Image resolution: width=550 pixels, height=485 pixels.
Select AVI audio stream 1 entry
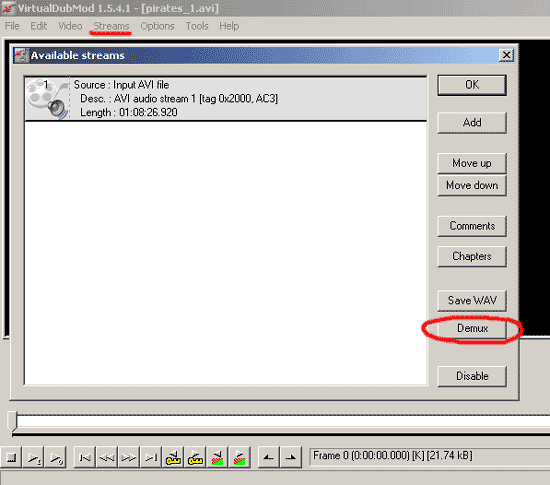tap(226, 99)
